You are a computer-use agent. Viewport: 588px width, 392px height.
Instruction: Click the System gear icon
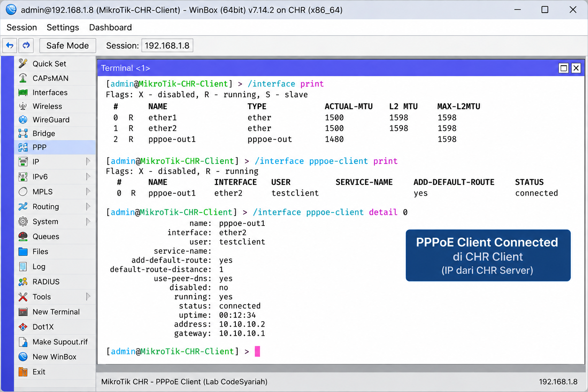tap(23, 221)
